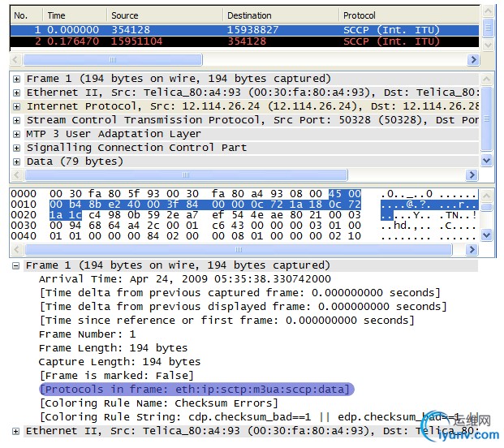Viewport: 504px width, 448px height.
Task: Click hex pane horizontal scrollbar thumb
Action: (239, 249)
